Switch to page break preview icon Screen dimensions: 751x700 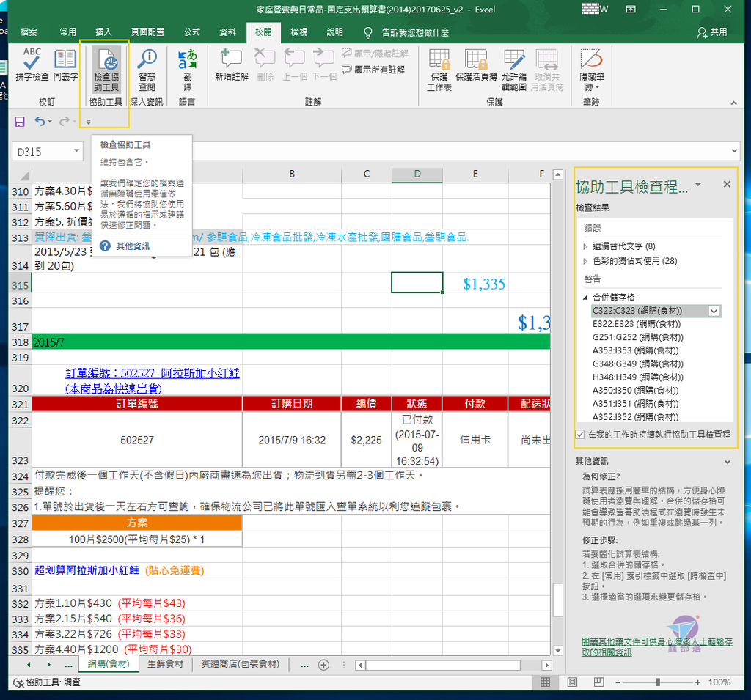point(598,682)
